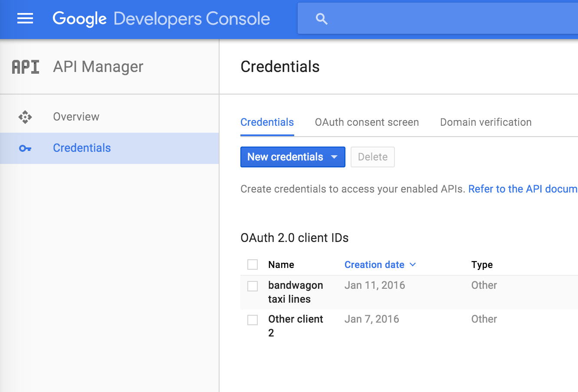Click the New credentials button label
Viewport: 578px width, 392px height.
coord(285,157)
